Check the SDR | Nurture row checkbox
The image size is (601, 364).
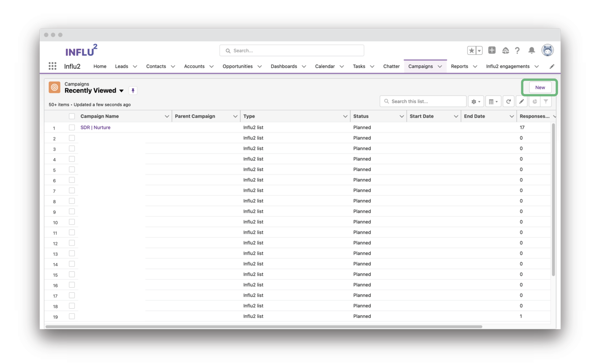click(72, 127)
